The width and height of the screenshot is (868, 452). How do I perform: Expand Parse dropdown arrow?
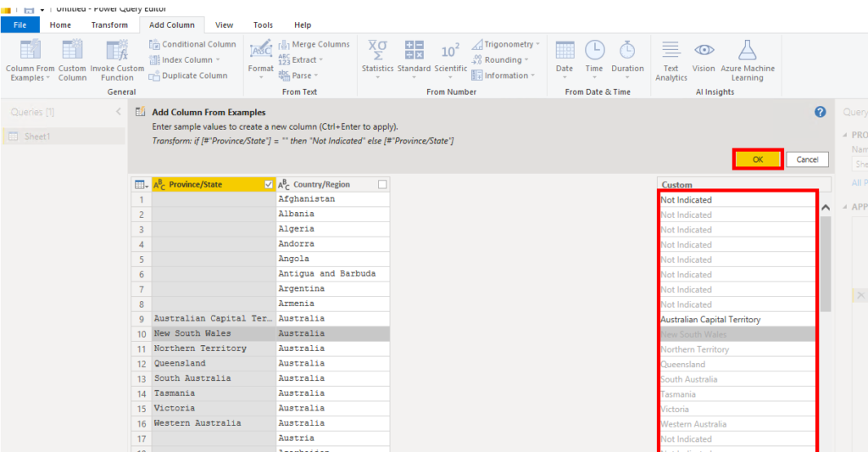(316, 75)
